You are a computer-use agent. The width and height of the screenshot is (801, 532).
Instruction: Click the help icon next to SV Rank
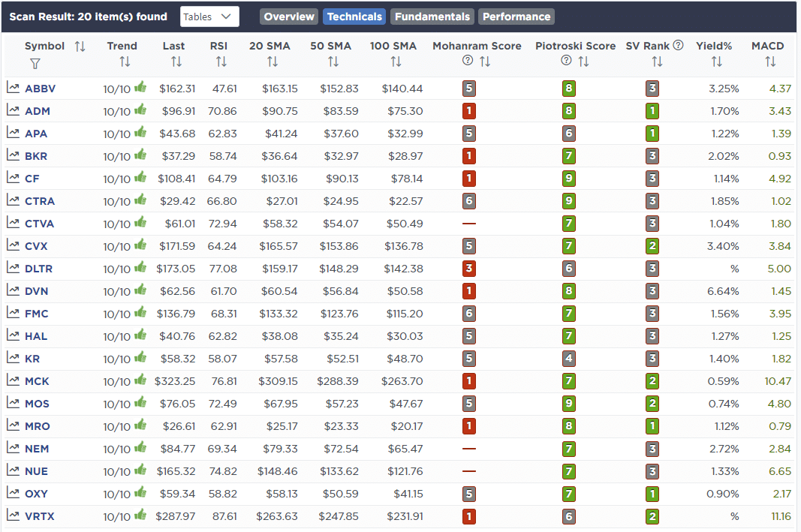(x=678, y=45)
